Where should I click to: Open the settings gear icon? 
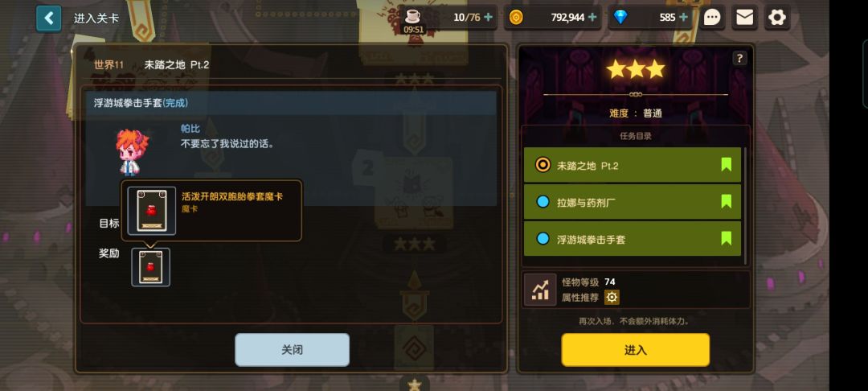776,18
